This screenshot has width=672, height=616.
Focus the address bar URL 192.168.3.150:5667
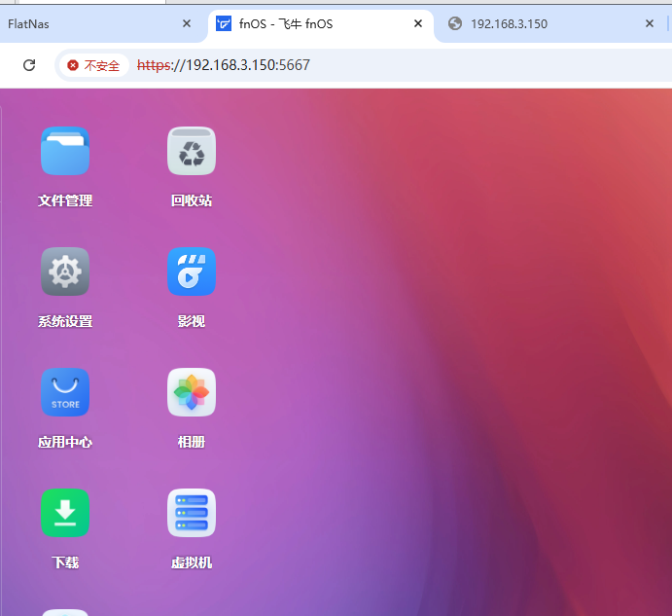click(x=224, y=65)
